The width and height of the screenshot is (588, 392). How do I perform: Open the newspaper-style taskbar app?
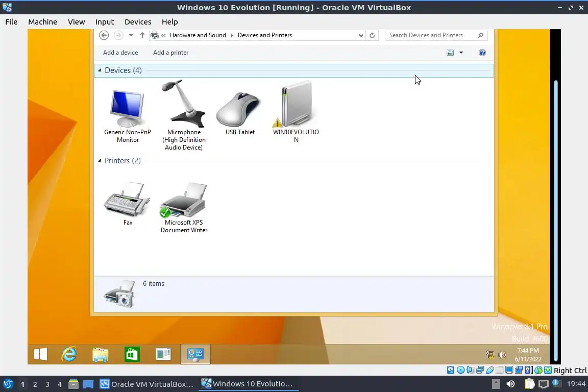[163, 354]
